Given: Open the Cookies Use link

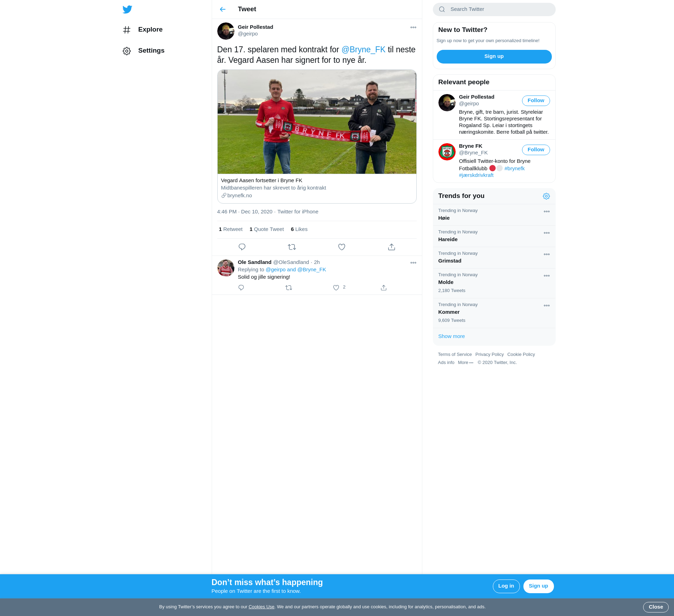Looking at the screenshot, I should click(x=261, y=607).
